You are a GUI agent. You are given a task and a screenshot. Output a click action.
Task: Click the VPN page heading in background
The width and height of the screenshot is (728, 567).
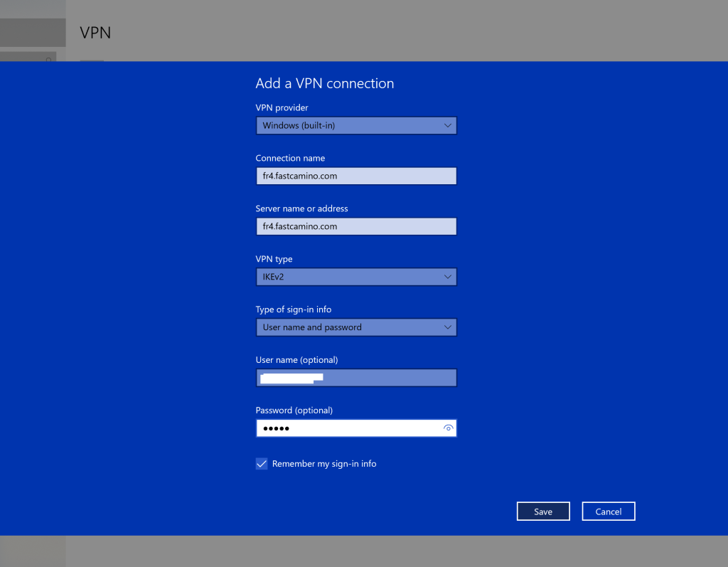[x=95, y=33]
